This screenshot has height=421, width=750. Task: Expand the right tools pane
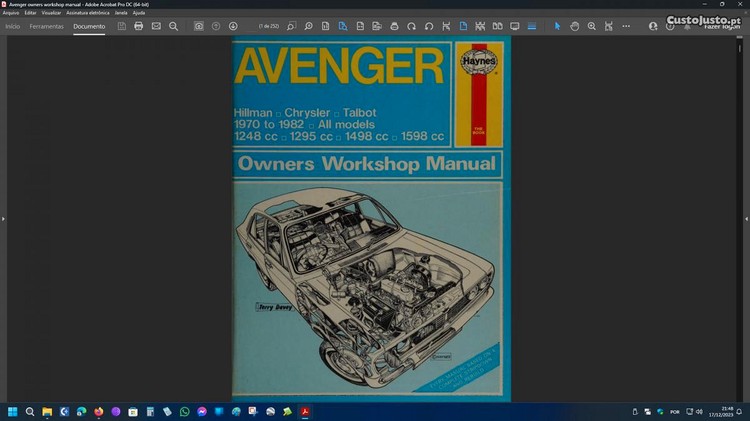pyautogui.click(x=746, y=218)
